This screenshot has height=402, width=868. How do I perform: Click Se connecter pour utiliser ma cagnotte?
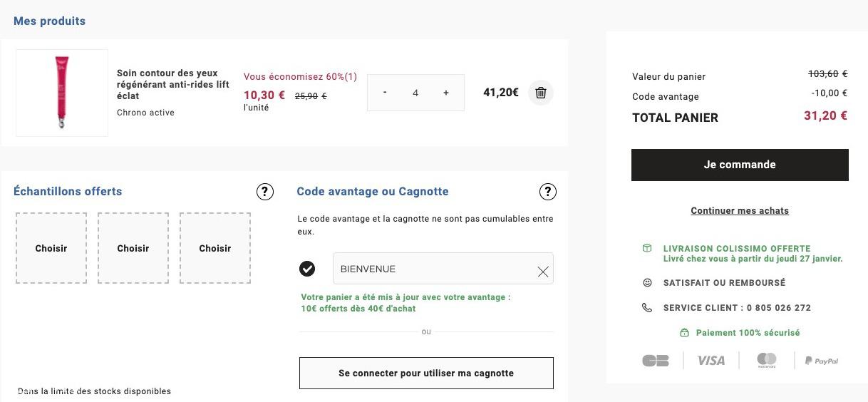coord(426,373)
